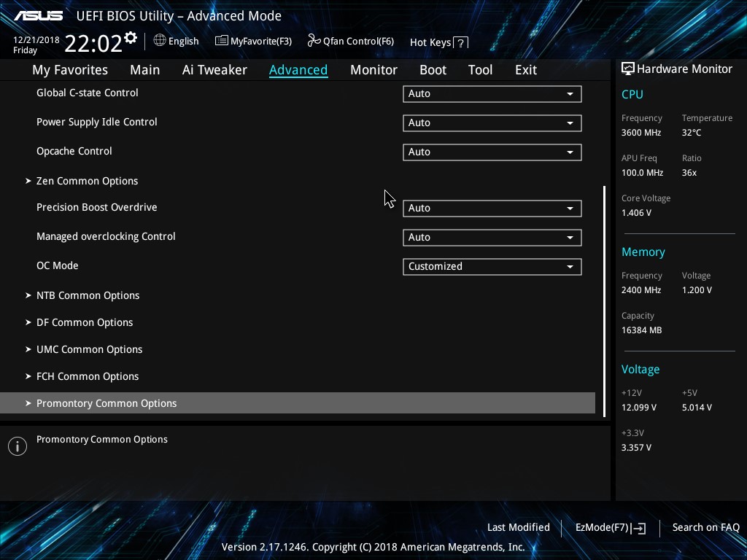Screen dimensions: 747x560
Task: Click Capacity value 16384 MB
Action: (641, 330)
